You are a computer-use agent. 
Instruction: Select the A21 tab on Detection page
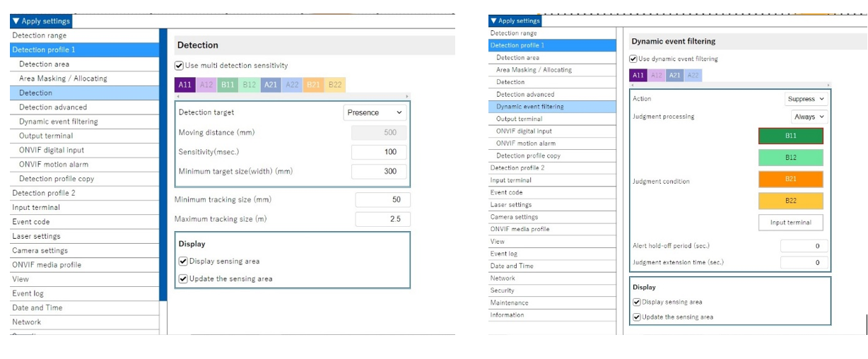271,85
